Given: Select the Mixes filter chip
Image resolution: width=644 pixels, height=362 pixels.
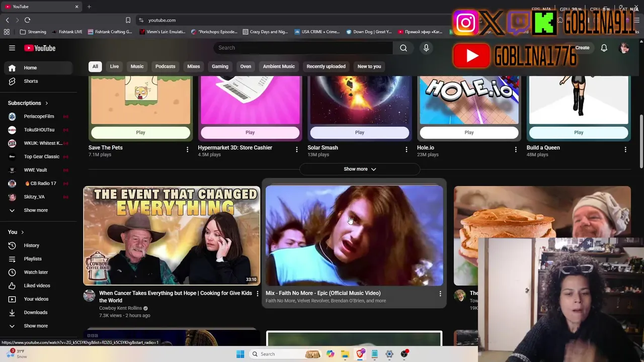Looking at the screenshot, I should pyautogui.click(x=193, y=66).
